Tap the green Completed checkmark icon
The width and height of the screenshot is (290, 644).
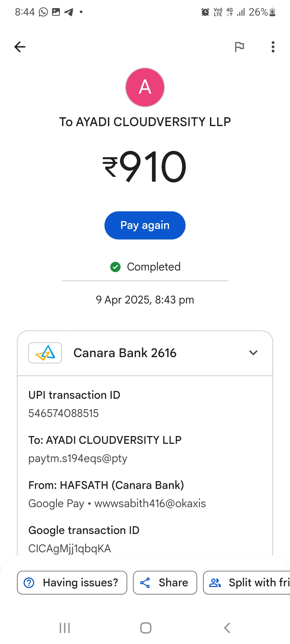[115, 267]
